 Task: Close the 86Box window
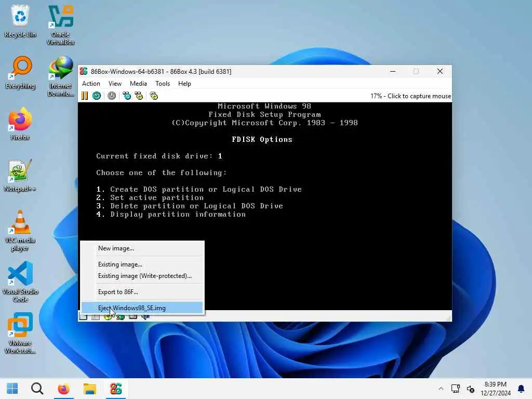click(x=440, y=71)
